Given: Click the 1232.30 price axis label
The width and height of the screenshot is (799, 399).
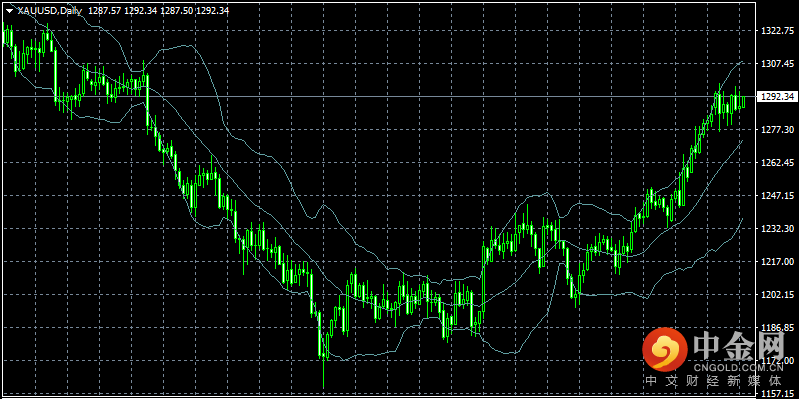Looking at the screenshot, I should pos(776,228).
